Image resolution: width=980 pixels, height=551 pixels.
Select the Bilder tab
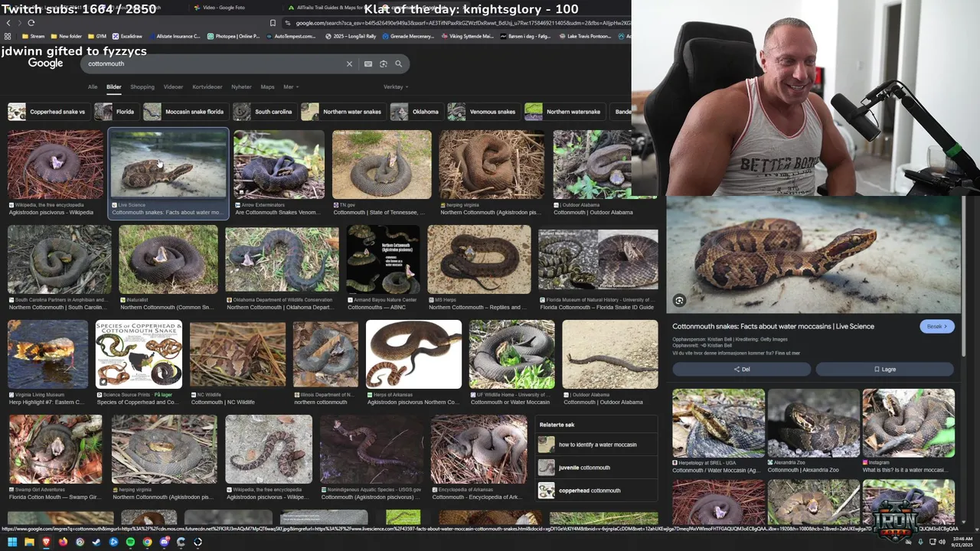pyautogui.click(x=114, y=86)
